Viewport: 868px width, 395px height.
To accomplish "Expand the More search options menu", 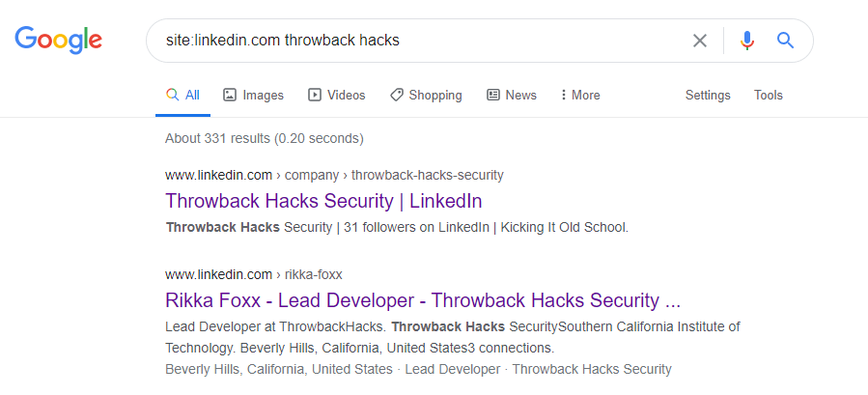I will [x=579, y=95].
